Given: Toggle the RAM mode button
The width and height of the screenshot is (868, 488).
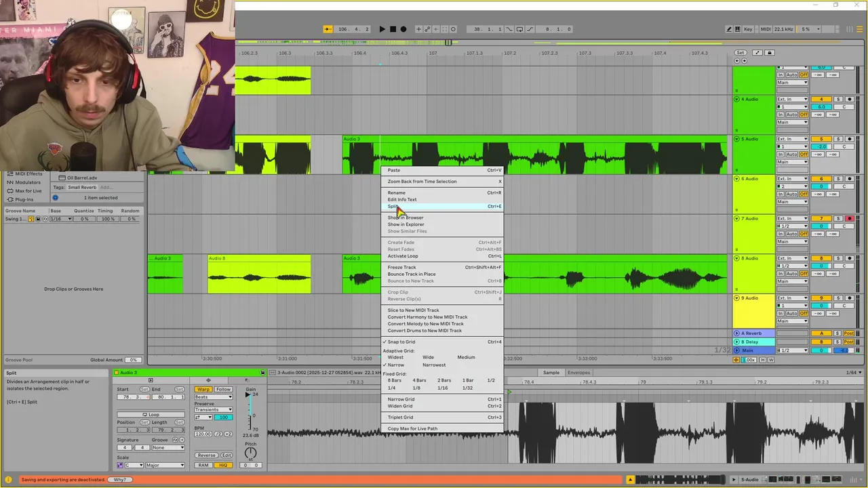Looking at the screenshot, I should (x=203, y=465).
